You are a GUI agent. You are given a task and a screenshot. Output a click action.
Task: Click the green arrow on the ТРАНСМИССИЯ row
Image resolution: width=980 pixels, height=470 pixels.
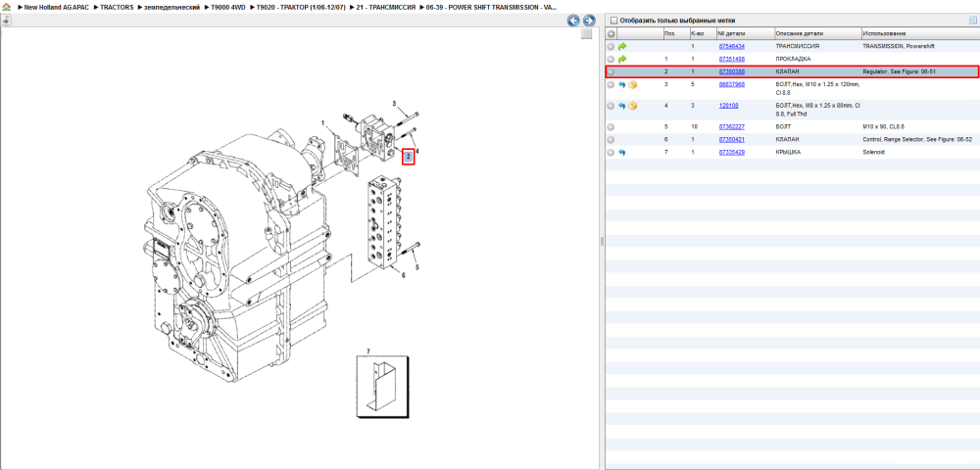pos(622,46)
